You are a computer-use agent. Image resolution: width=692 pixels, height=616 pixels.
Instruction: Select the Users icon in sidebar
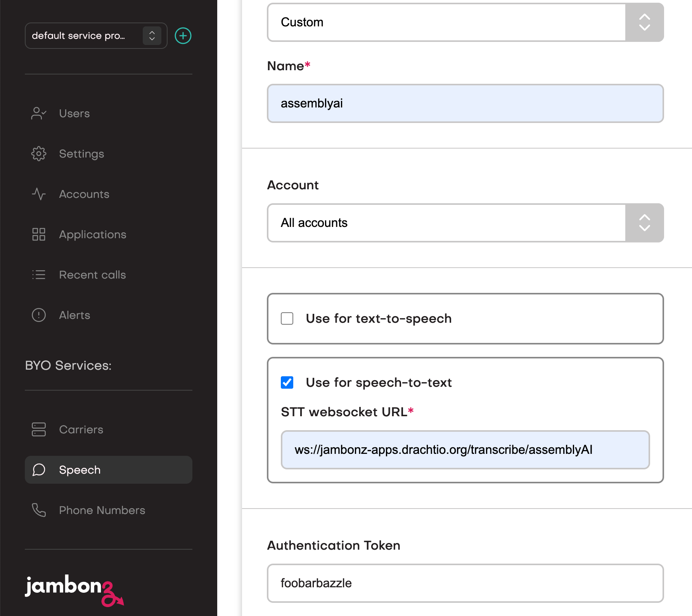click(38, 113)
